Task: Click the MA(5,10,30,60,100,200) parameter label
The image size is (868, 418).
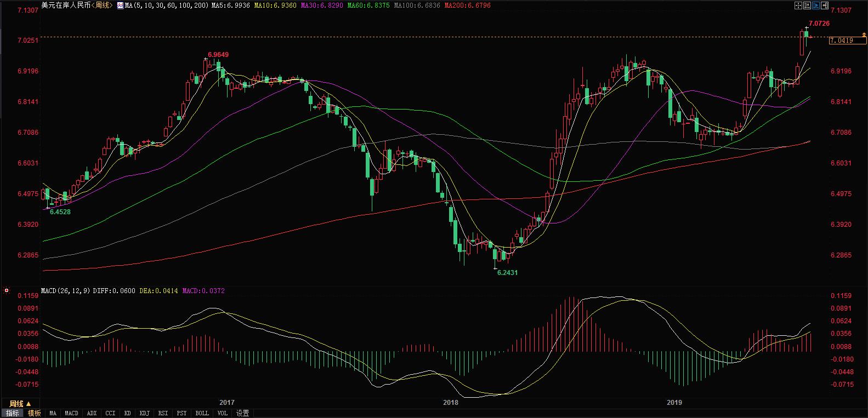Action: pos(167,5)
